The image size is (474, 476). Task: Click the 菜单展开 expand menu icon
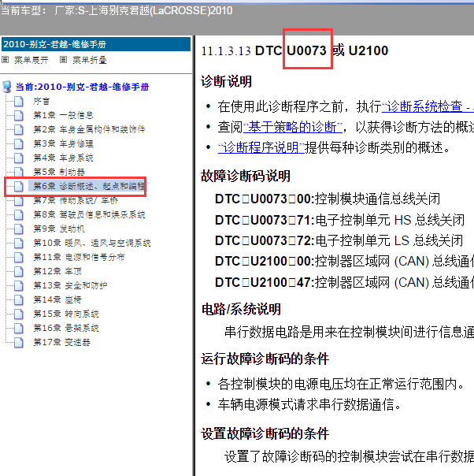6,60
